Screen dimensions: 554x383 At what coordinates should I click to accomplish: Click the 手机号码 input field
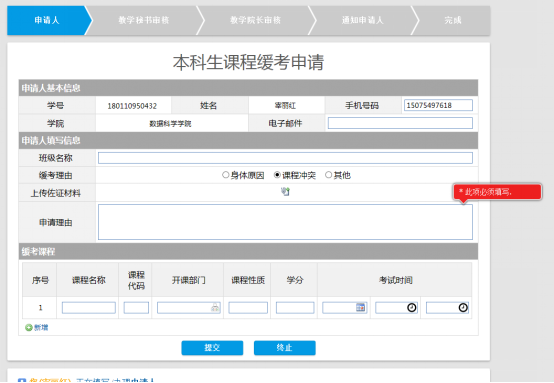point(438,105)
